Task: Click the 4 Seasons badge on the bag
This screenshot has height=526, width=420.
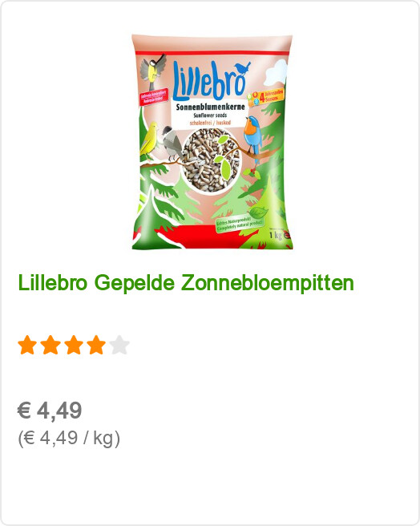Action: (x=266, y=97)
